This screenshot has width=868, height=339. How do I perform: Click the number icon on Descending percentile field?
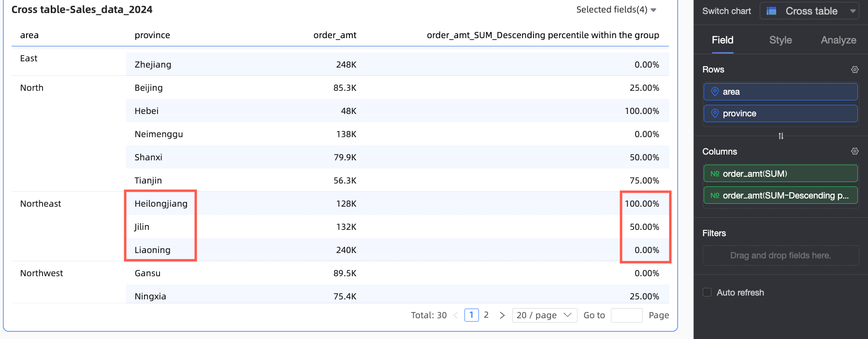click(x=715, y=195)
